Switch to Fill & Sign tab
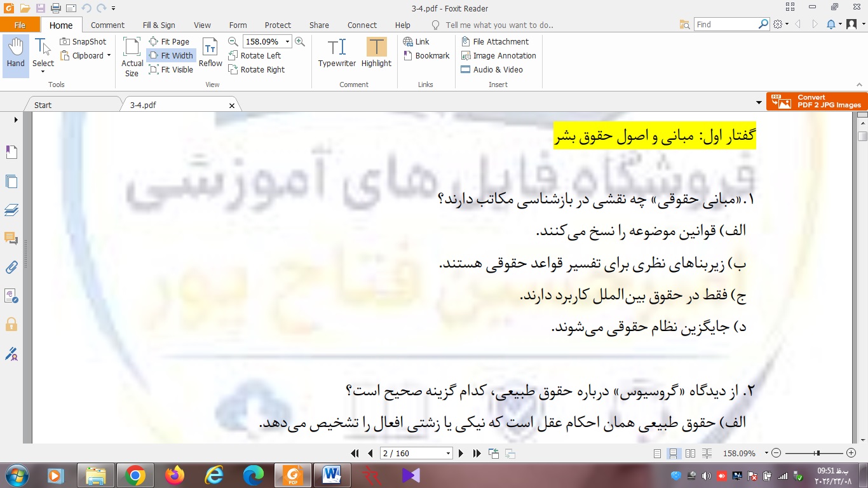This screenshot has height=488, width=868. 159,25
